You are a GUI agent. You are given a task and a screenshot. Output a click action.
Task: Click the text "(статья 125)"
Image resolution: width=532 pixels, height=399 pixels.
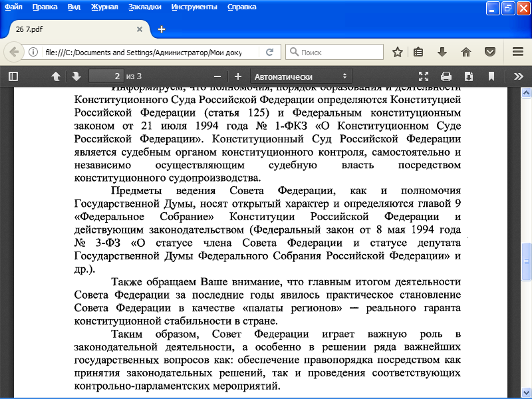coord(237,112)
